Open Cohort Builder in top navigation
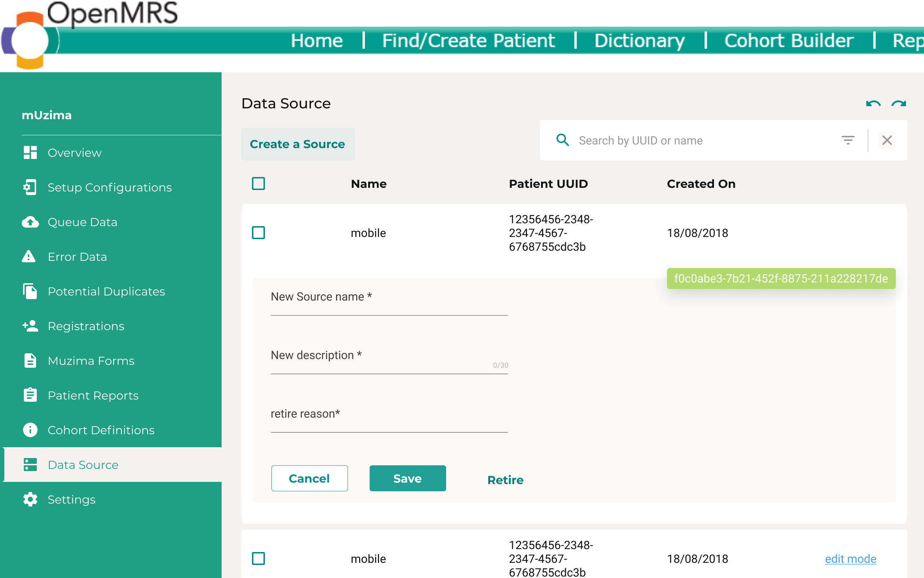The width and height of the screenshot is (924, 578). pos(789,40)
